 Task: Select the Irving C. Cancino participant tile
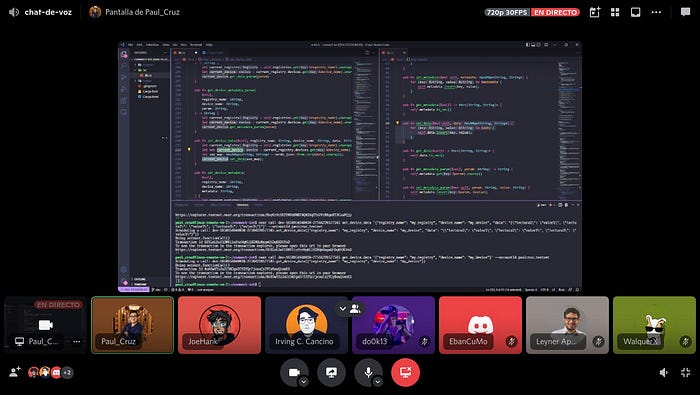click(x=306, y=325)
